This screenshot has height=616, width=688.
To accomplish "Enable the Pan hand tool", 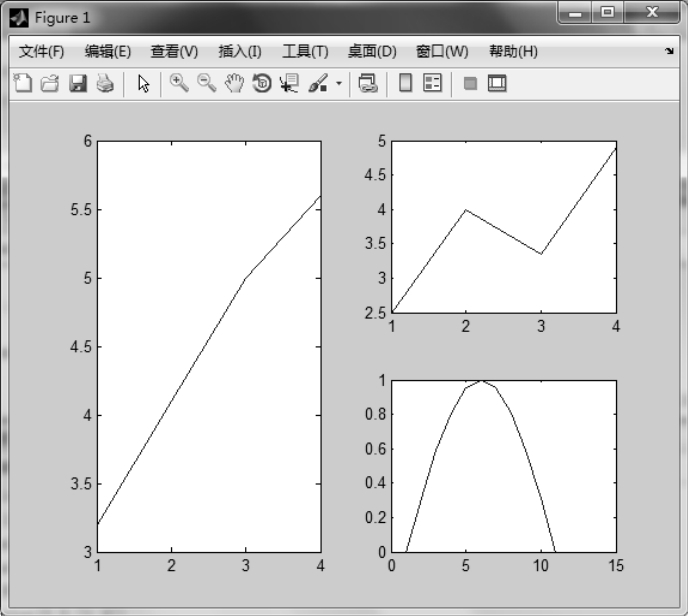I will click(234, 84).
